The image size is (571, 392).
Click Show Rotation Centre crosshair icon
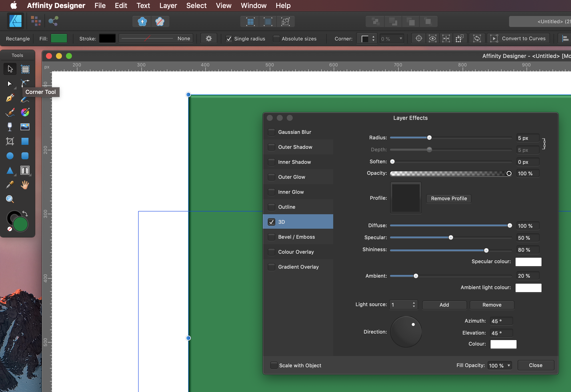click(x=419, y=38)
